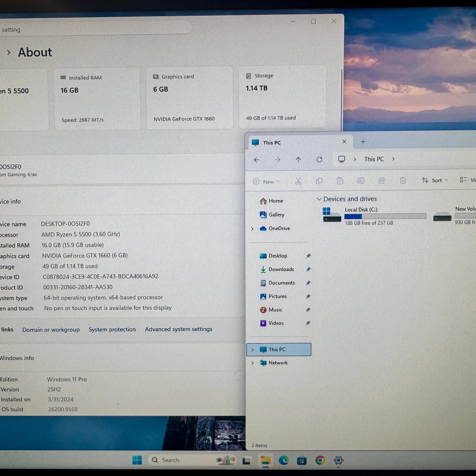Click the chevron before This PC in address bar
This screenshot has height=476, width=476.
(x=355, y=159)
